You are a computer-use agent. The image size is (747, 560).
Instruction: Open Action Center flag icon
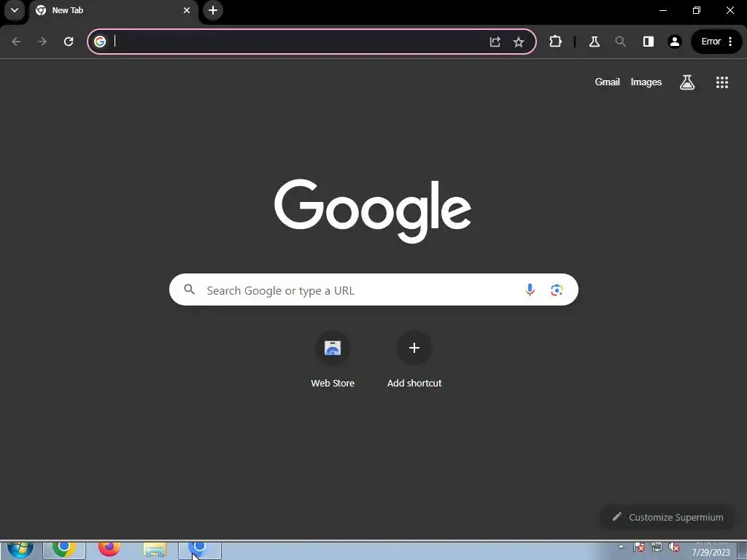(x=639, y=548)
